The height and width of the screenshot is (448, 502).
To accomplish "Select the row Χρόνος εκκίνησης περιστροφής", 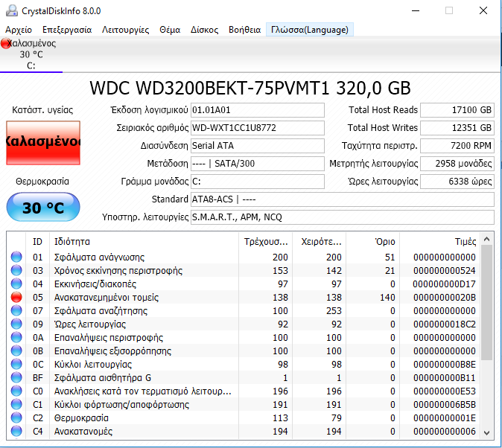I will [x=244, y=270].
